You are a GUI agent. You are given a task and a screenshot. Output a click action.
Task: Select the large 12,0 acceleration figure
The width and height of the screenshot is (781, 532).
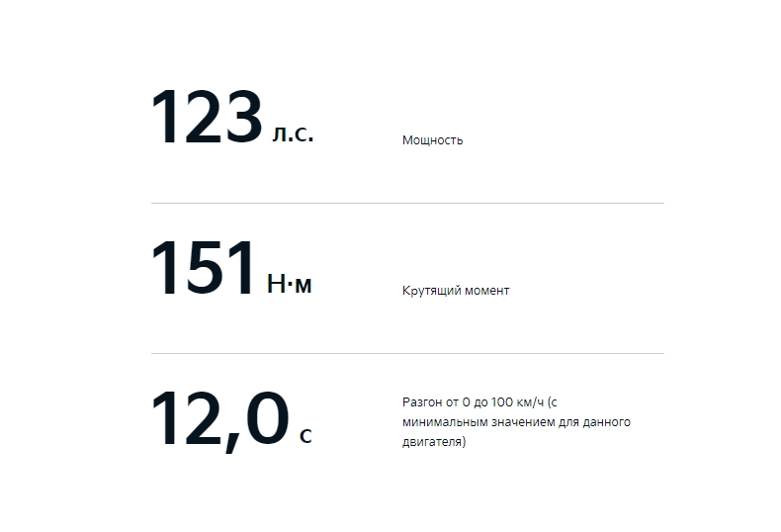coord(220,421)
